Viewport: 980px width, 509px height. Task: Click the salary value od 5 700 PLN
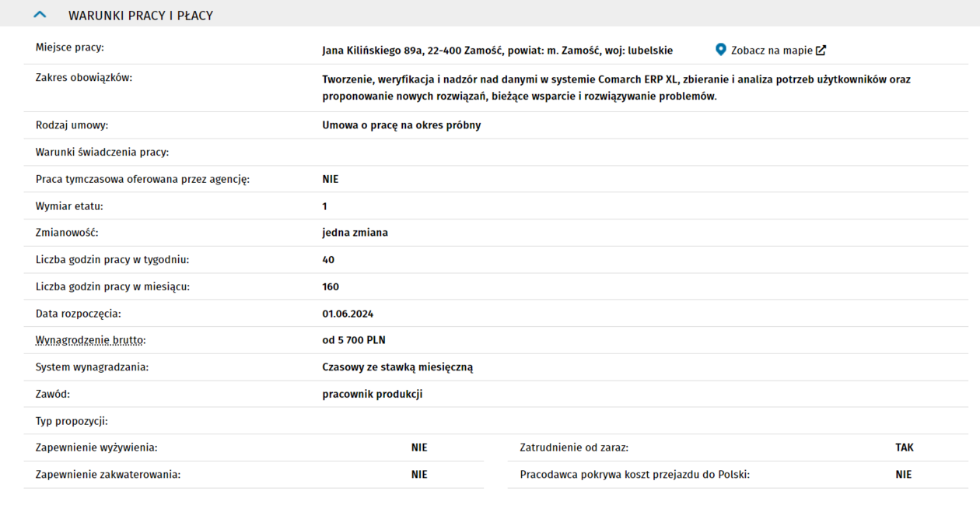pyautogui.click(x=353, y=340)
